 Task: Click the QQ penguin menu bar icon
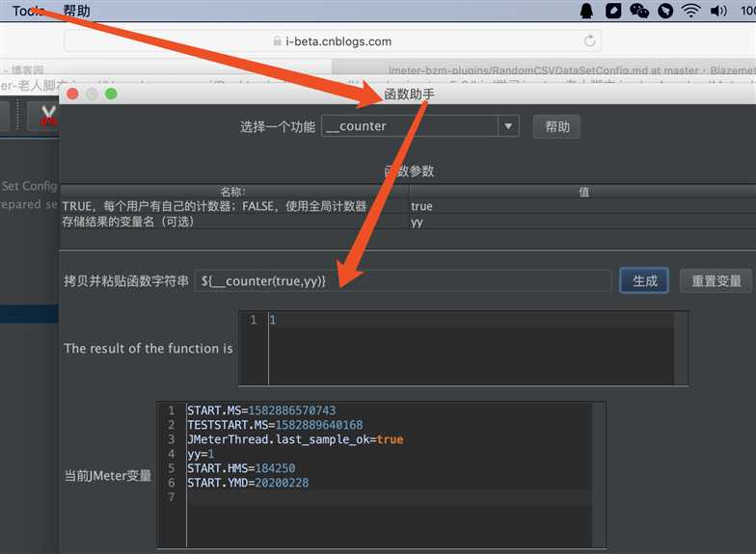coord(586,11)
